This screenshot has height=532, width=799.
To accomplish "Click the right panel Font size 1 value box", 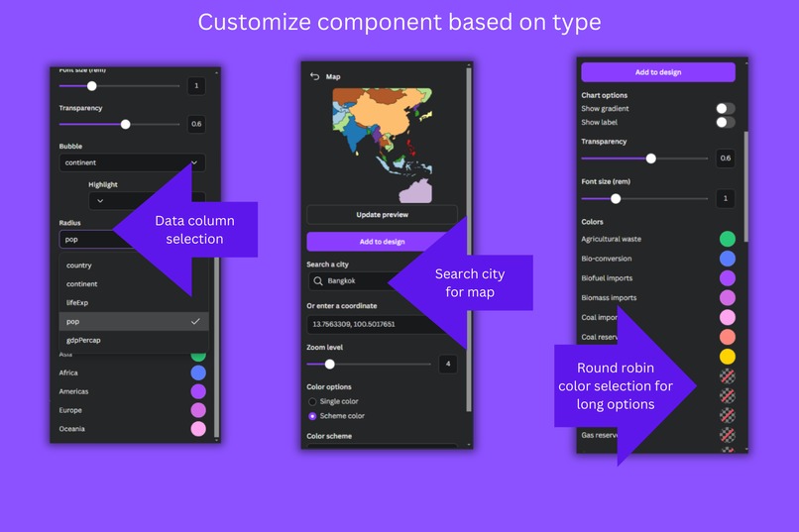I will (726, 198).
